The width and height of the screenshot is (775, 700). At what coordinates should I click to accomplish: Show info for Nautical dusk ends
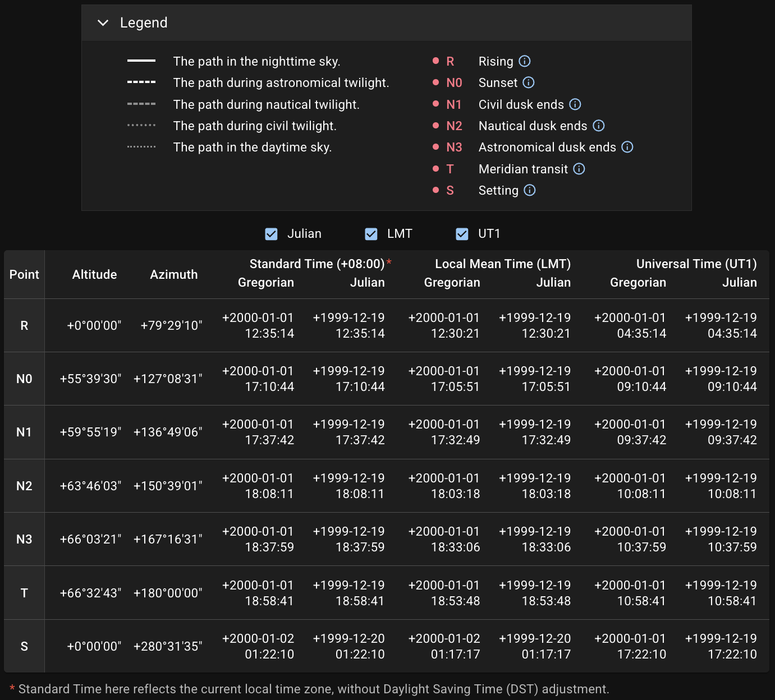599,126
